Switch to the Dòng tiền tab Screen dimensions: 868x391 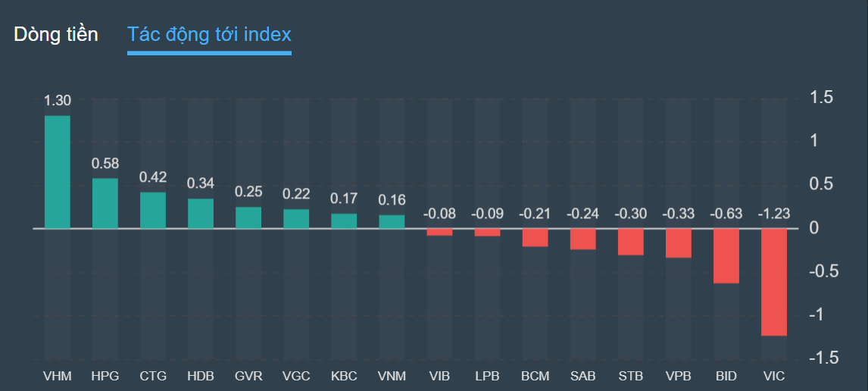(x=56, y=34)
